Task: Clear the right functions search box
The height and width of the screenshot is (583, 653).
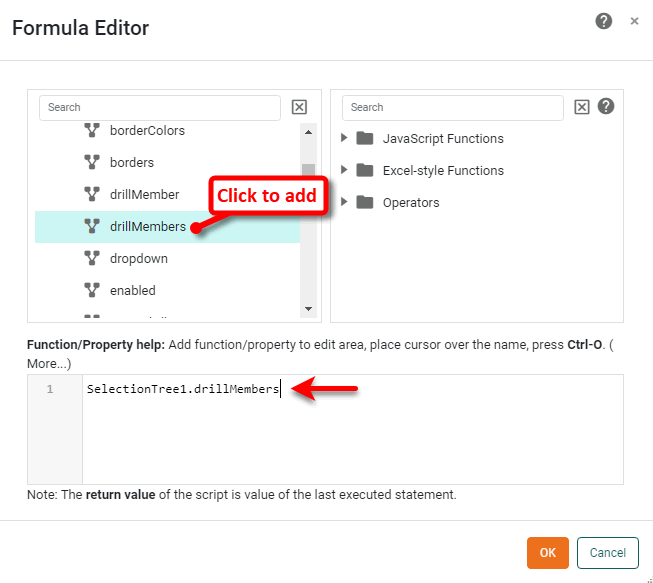Action: (x=583, y=108)
